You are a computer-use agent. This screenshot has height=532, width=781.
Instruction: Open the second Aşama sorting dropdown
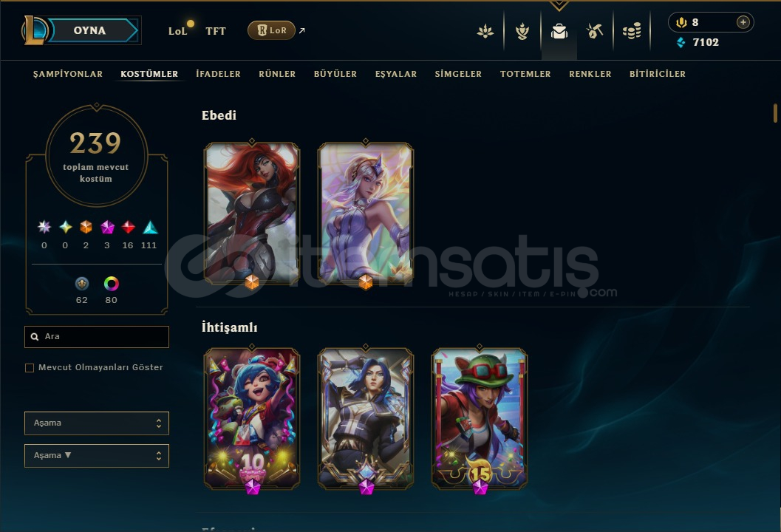click(97, 455)
